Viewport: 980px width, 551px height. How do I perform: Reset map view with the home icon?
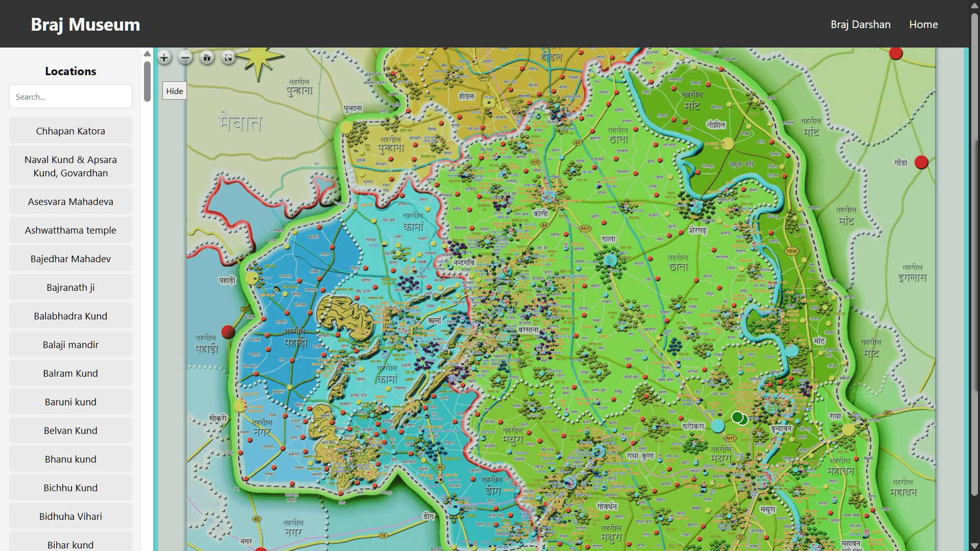tap(207, 57)
